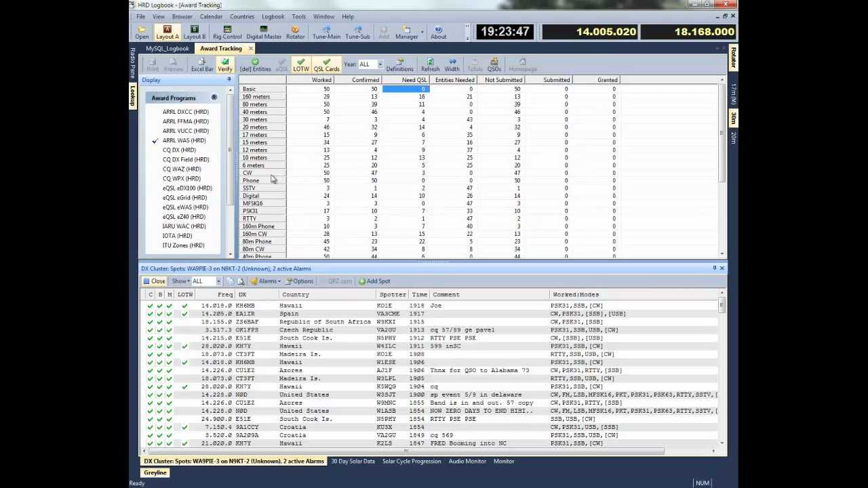The image size is (868, 488).
Task: Pin the DX Cluster panel
Action: pyautogui.click(x=714, y=268)
